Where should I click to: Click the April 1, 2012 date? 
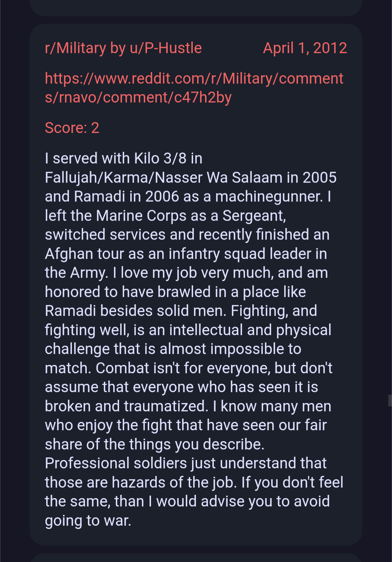305,48
